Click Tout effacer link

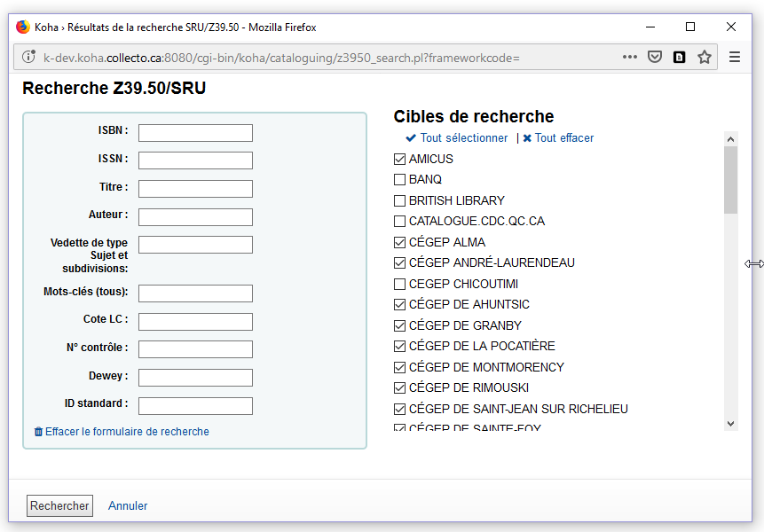coord(564,138)
